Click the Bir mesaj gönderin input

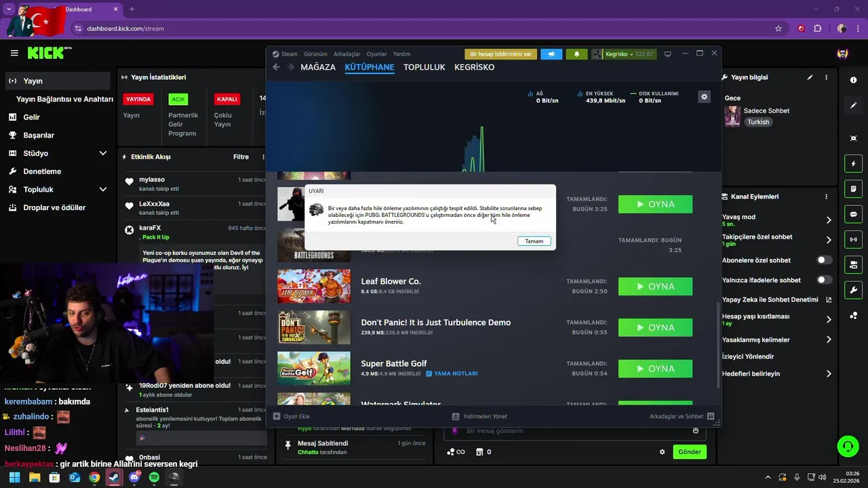(x=575, y=431)
